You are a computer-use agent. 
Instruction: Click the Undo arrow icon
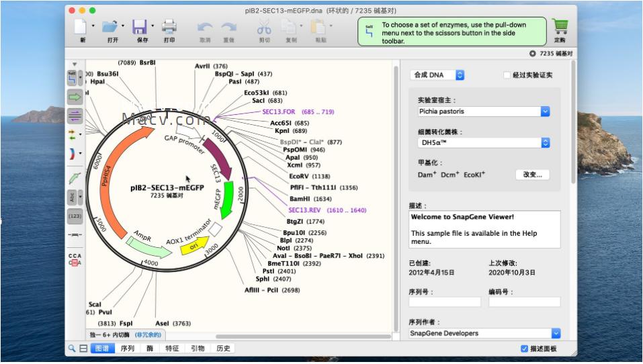click(205, 28)
